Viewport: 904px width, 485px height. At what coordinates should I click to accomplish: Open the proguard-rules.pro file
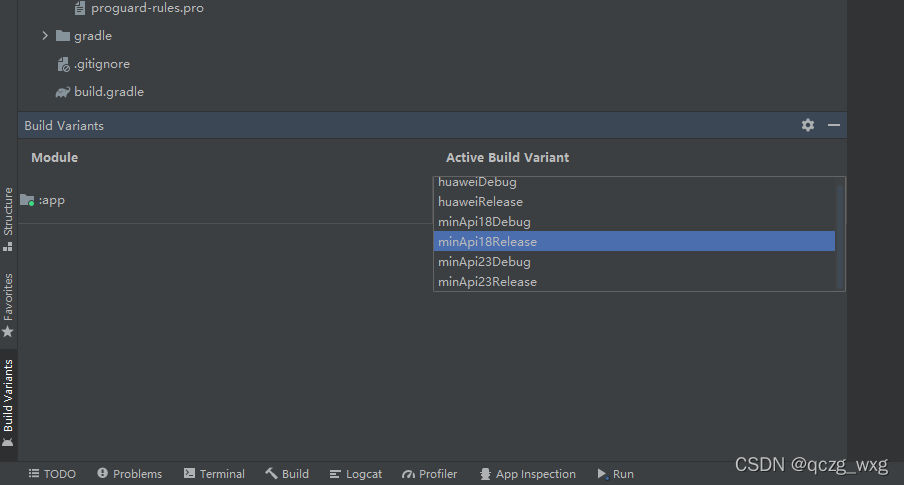pyautogui.click(x=147, y=8)
